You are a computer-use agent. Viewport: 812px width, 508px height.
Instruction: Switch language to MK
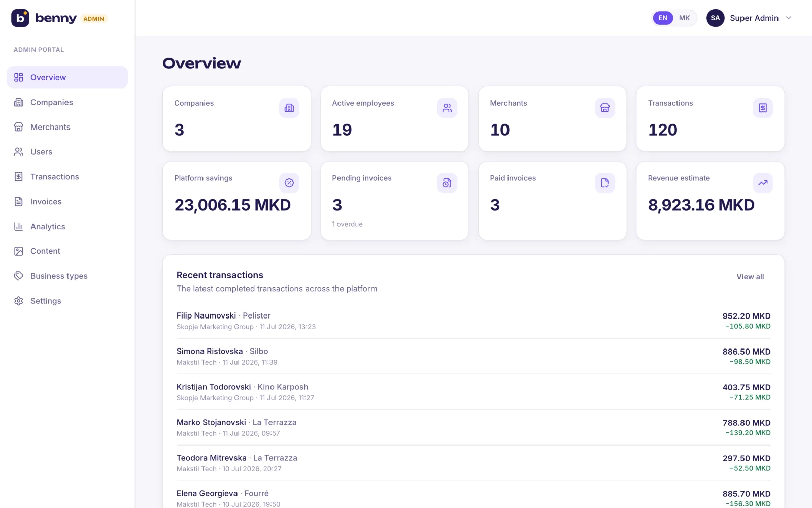[684, 18]
